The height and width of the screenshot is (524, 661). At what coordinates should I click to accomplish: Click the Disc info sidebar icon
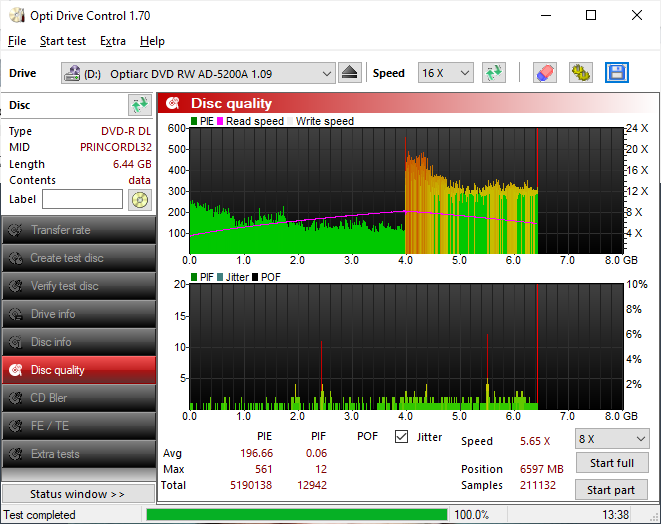15,342
